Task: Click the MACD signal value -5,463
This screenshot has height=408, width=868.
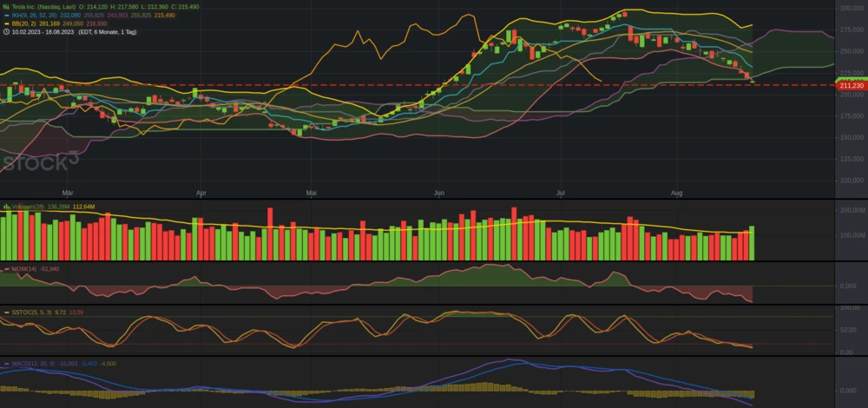Action: click(89, 364)
